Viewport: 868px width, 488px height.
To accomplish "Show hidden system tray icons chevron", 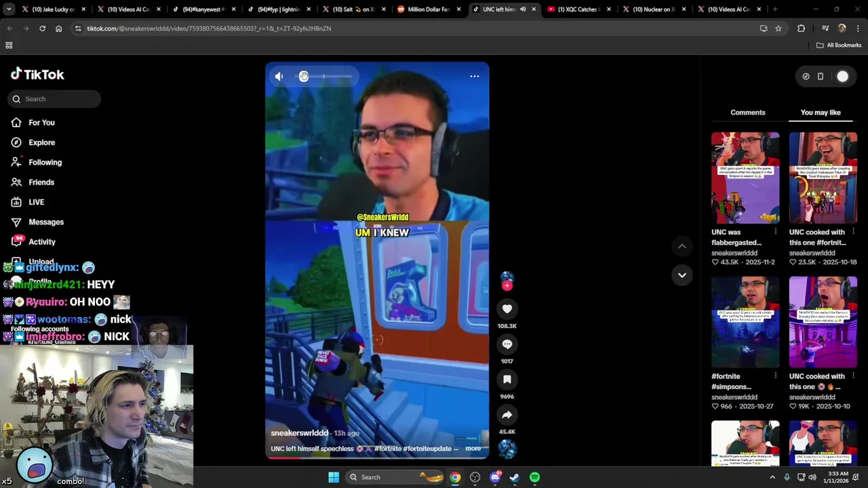I will [x=772, y=477].
